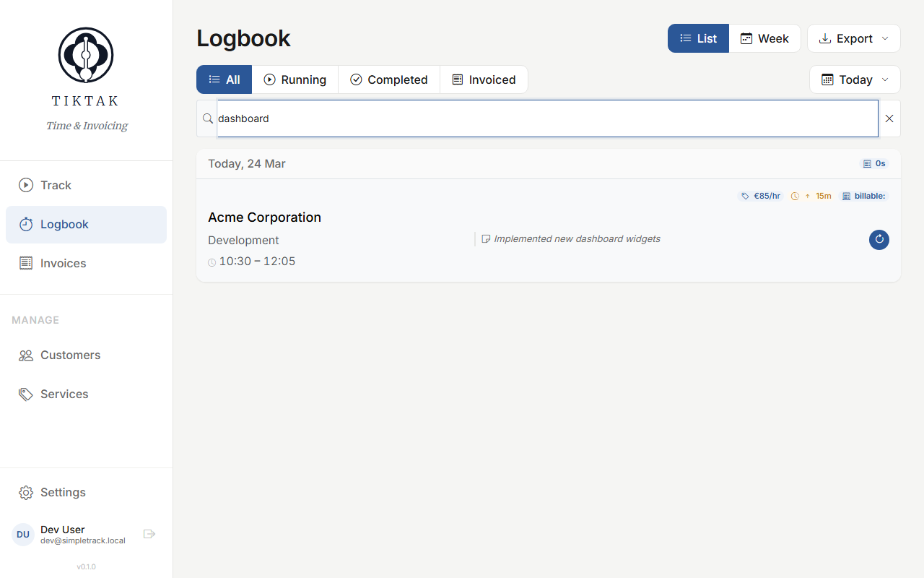This screenshot has height=578, width=924.
Task: Switch to Week view
Action: [765, 38]
